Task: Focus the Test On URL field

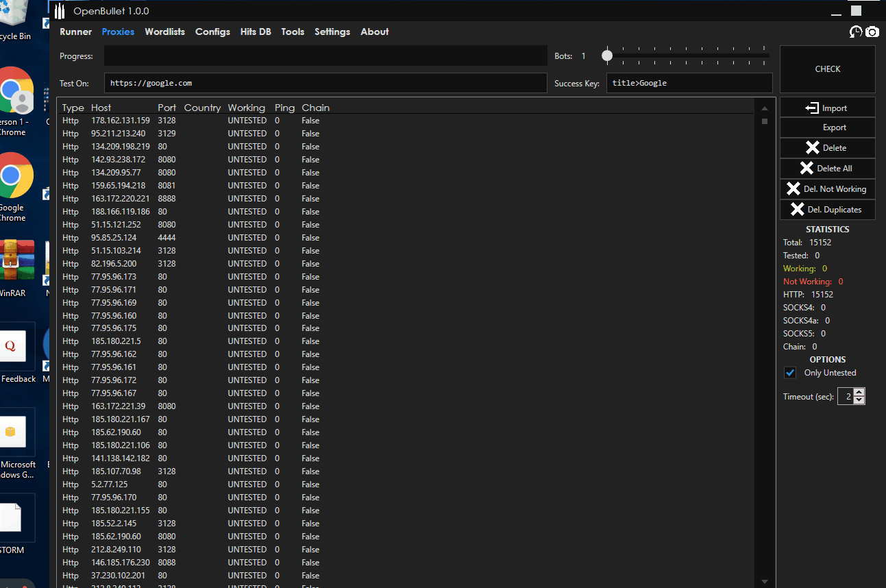Action: point(325,83)
